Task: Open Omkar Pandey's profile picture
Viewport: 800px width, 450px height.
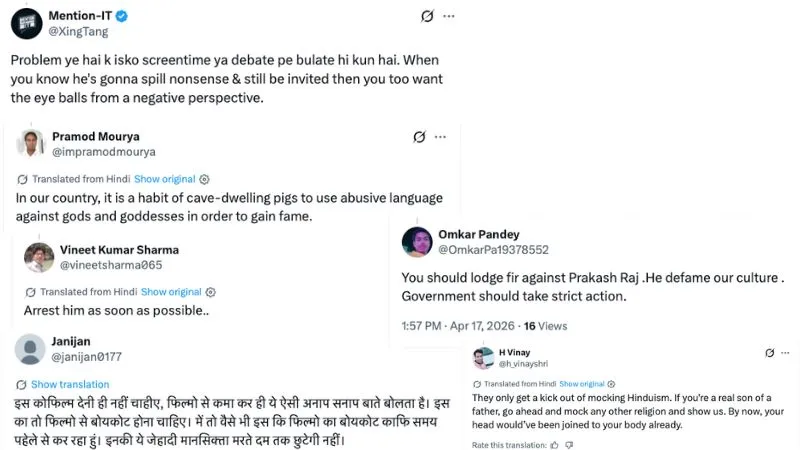Action: coord(416,241)
